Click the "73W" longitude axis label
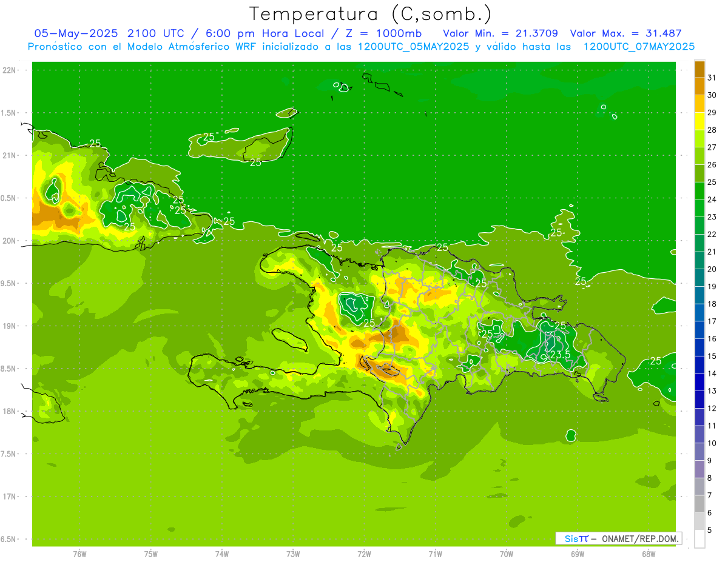The width and height of the screenshot is (728, 562). tap(293, 554)
